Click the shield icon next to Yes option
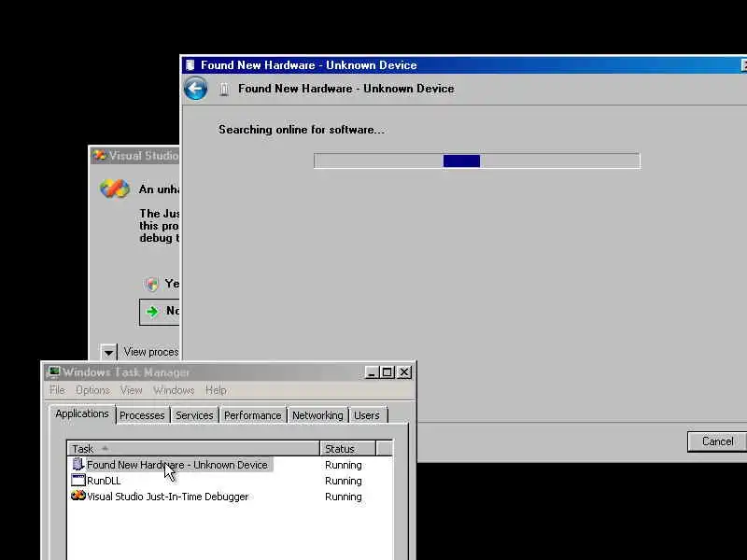Screen dimensions: 747x560 click(151, 285)
